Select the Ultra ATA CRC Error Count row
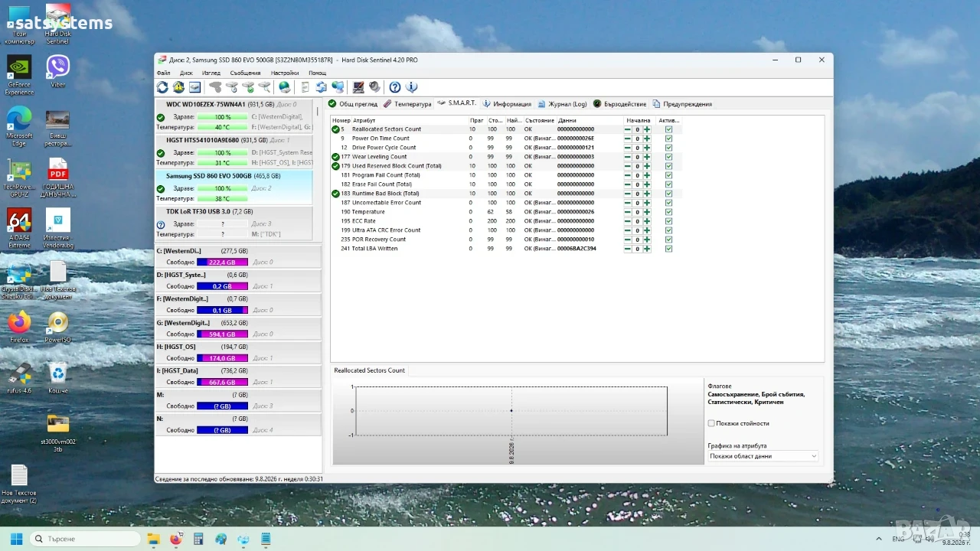The image size is (980, 551). point(505,230)
